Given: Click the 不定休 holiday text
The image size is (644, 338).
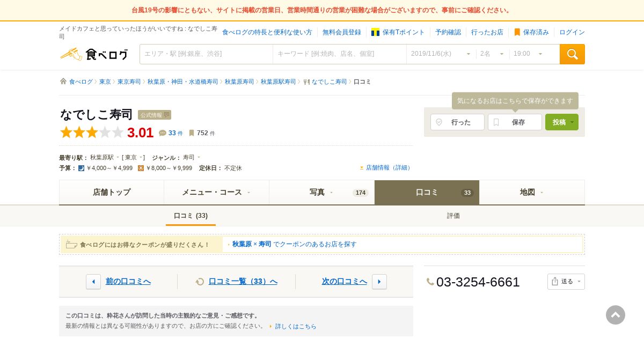Looking at the screenshot, I should pos(233,168).
